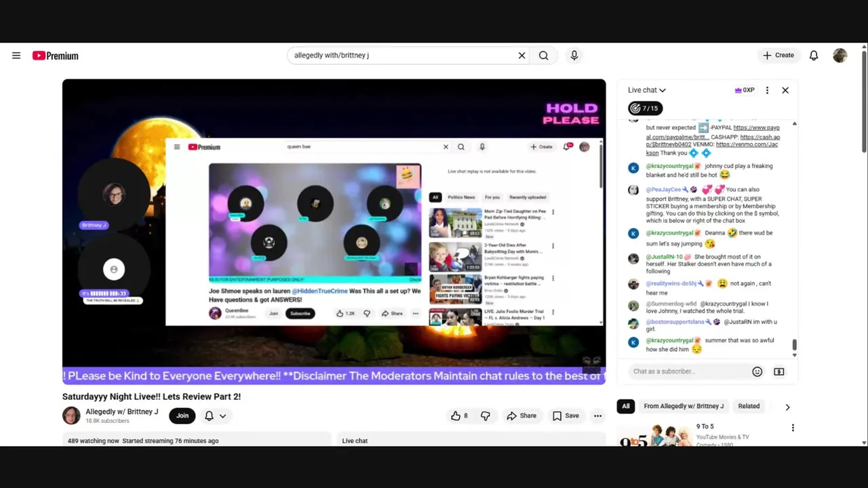Open the emoji picker in chat
The image size is (868, 488).
coord(757,371)
